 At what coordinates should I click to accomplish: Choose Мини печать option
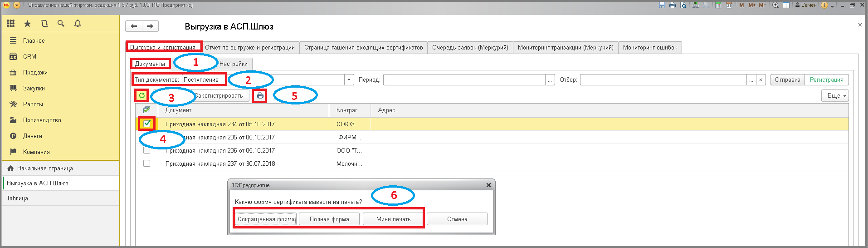(393, 219)
